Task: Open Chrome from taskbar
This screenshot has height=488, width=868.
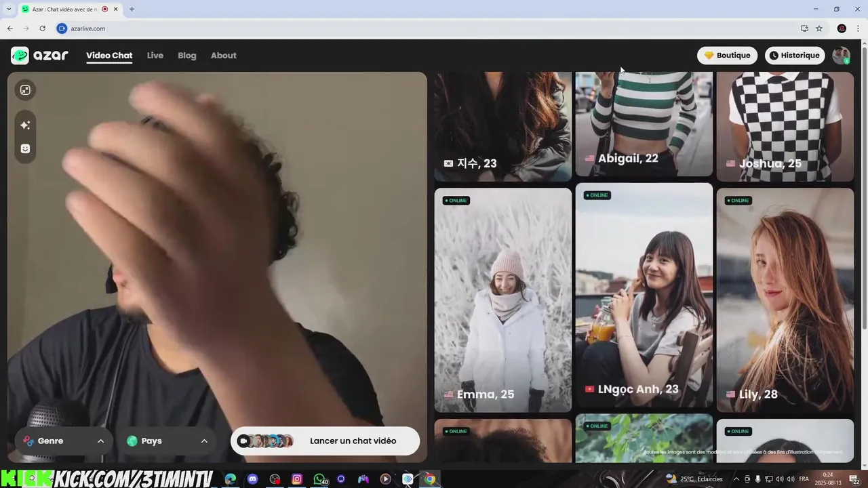Action: [x=430, y=479]
